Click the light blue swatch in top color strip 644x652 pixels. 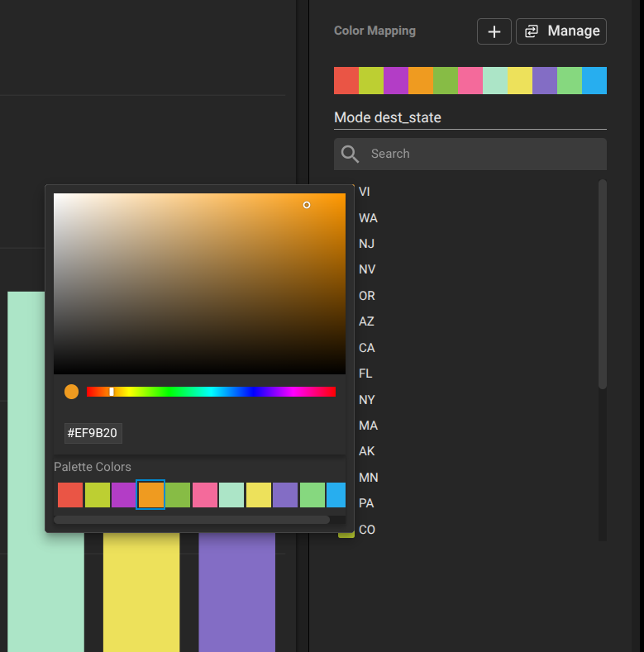(594, 81)
